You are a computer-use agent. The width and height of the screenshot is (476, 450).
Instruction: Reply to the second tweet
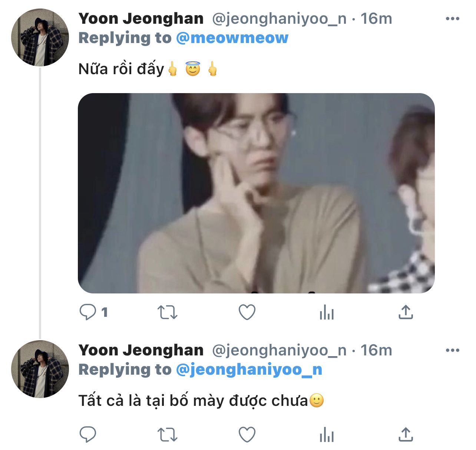coord(88,434)
